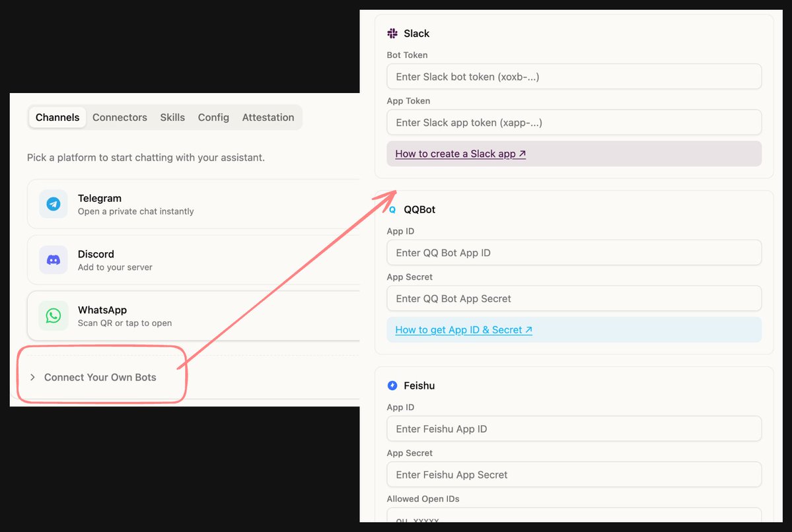This screenshot has height=532, width=792.
Task: Click 'Add to your server' text
Action: point(115,267)
